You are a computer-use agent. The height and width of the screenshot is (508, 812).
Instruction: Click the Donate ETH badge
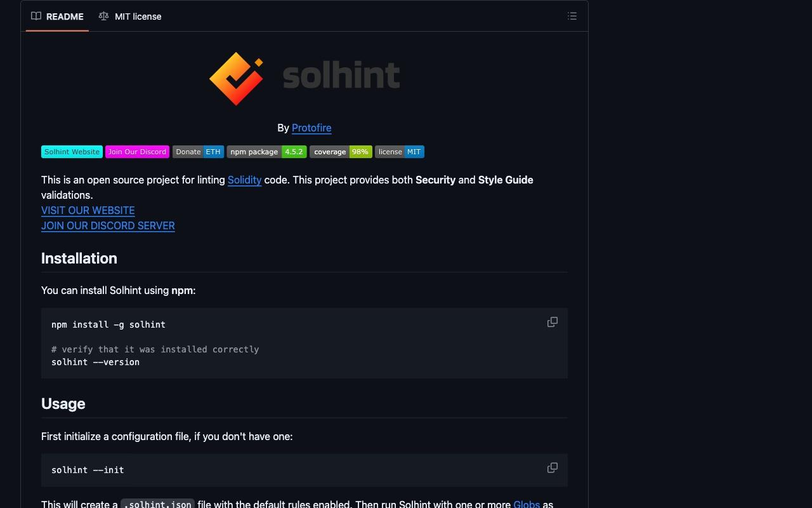[x=198, y=152]
